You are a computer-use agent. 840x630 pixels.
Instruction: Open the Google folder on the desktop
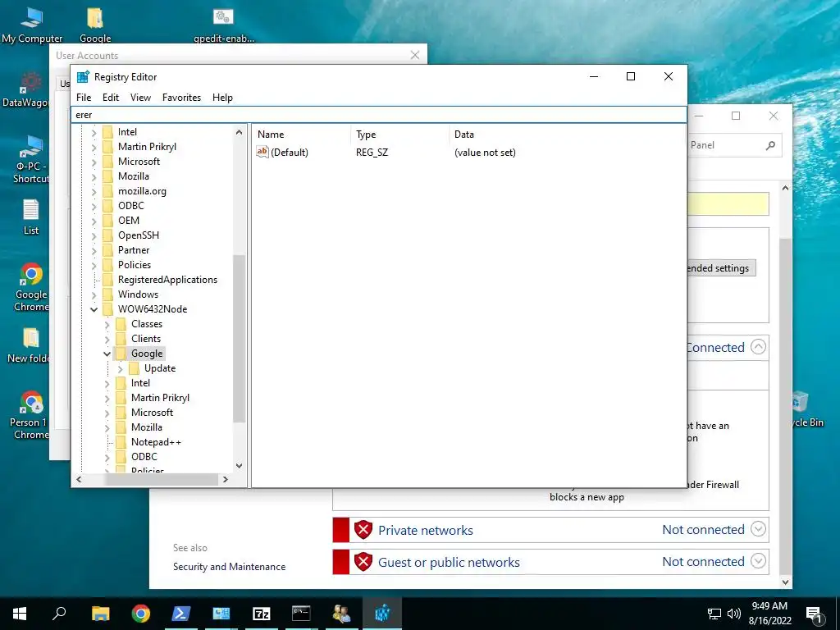(95, 25)
